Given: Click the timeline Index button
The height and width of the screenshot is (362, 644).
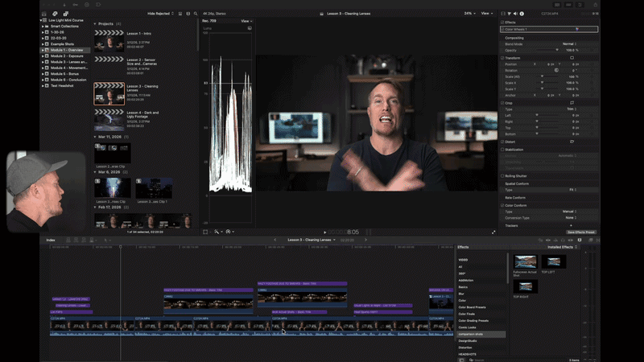Looking at the screenshot, I should pyautogui.click(x=51, y=240).
